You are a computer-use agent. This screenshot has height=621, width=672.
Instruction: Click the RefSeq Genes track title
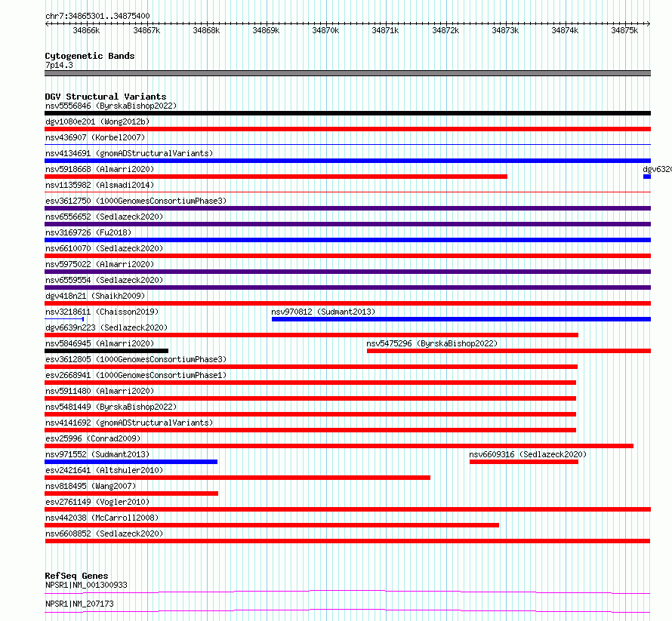coord(76,576)
